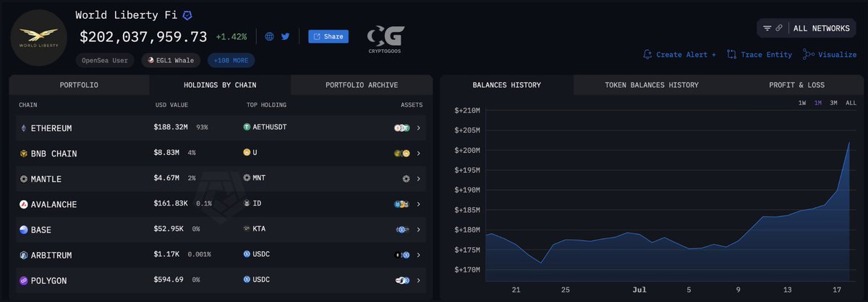Click the Polygon assets icon stack
Viewport: 868px width, 302px height.
402,280
